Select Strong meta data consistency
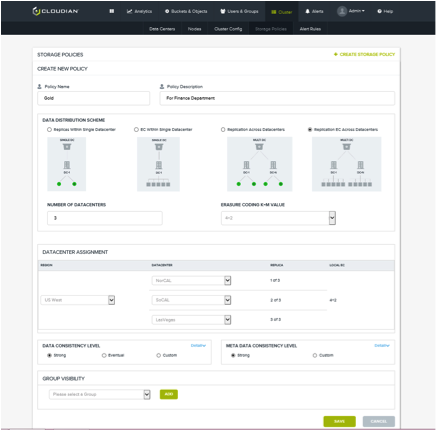This screenshot has height=431, width=437. point(233,356)
